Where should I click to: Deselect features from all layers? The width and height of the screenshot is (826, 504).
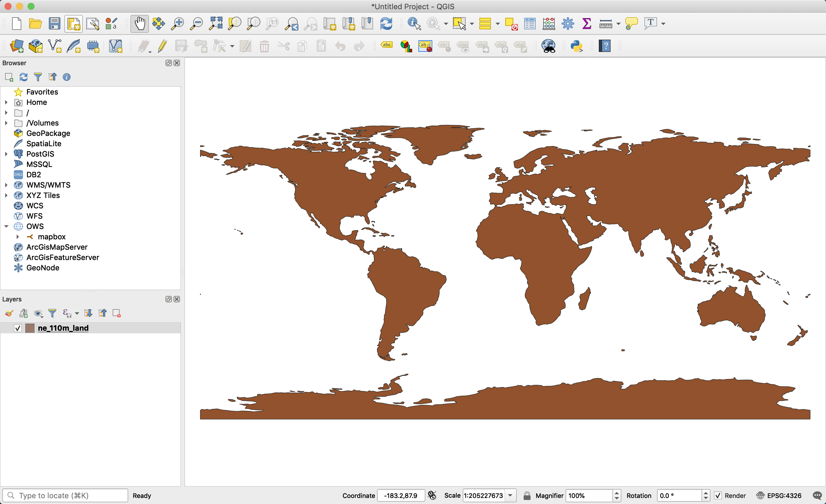[x=511, y=24]
